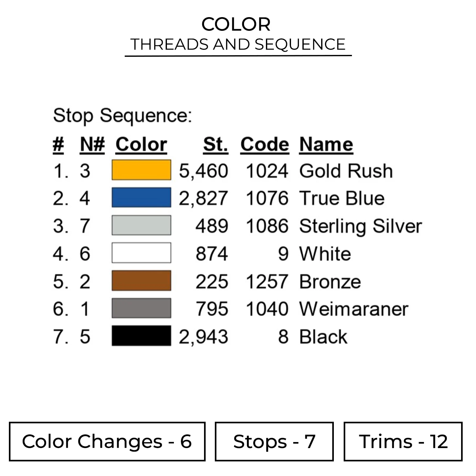Click the Threads and Sequence heading
476x476 pixels.
[x=238, y=44]
